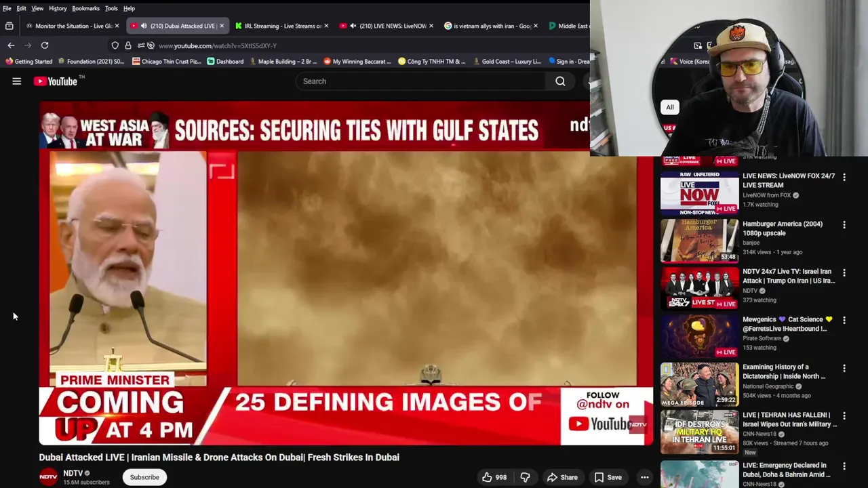The height and width of the screenshot is (488, 868).
Task: Like the Dubai Attacked LIVE video
Action: tap(494, 477)
